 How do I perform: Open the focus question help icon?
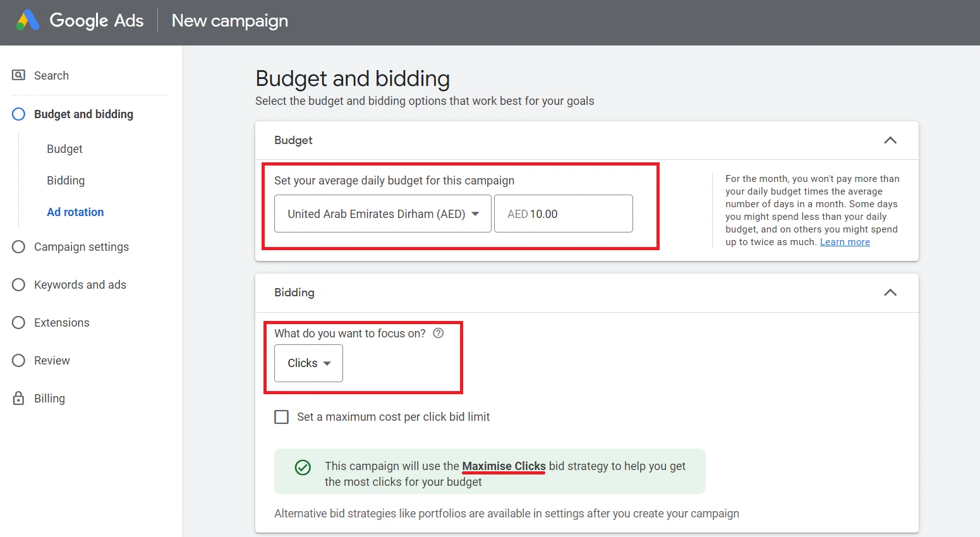[x=438, y=333]
